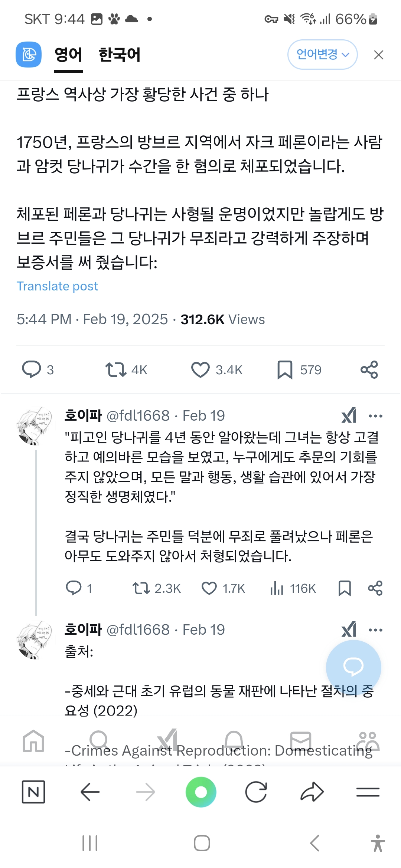Tap the Papago translate app icon
401x868 pixels.
click(x=29, y=55)
